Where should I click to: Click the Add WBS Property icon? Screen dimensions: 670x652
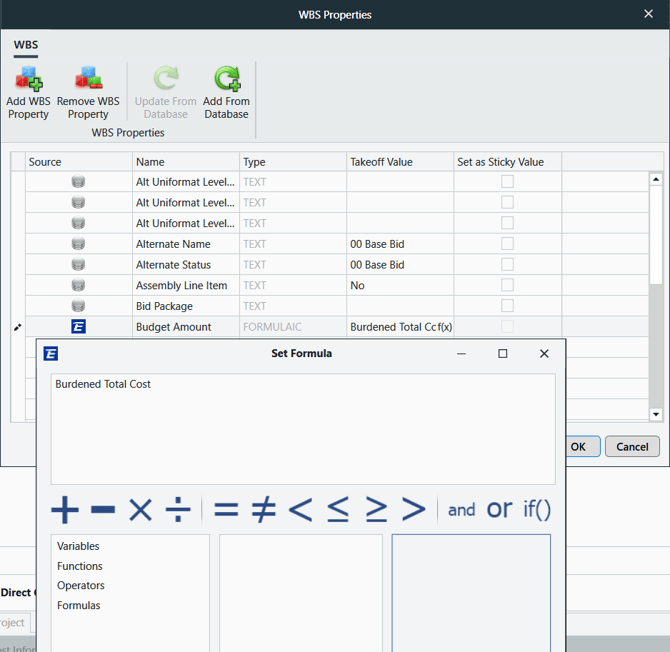[28, 80]
